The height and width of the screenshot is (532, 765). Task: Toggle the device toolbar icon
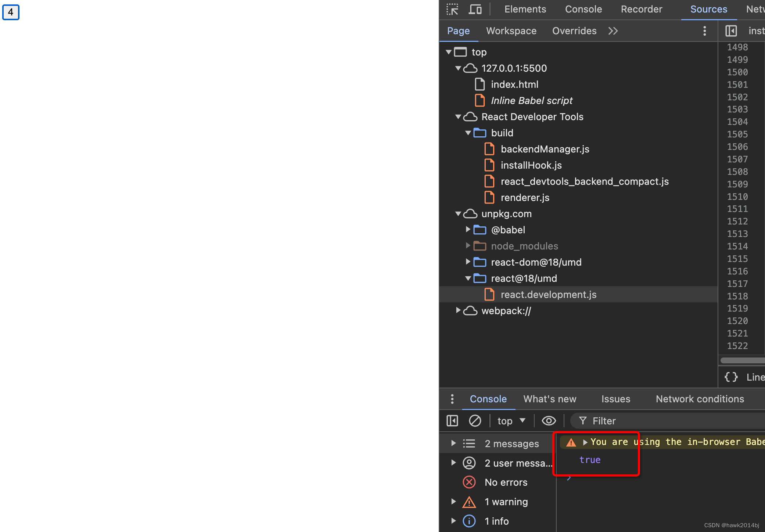point(475,9)
